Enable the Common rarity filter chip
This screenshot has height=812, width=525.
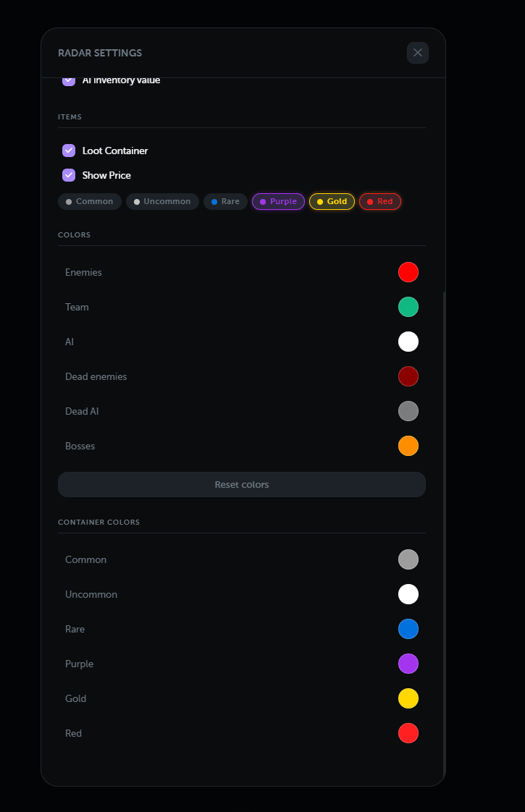(x=90, y=201)
